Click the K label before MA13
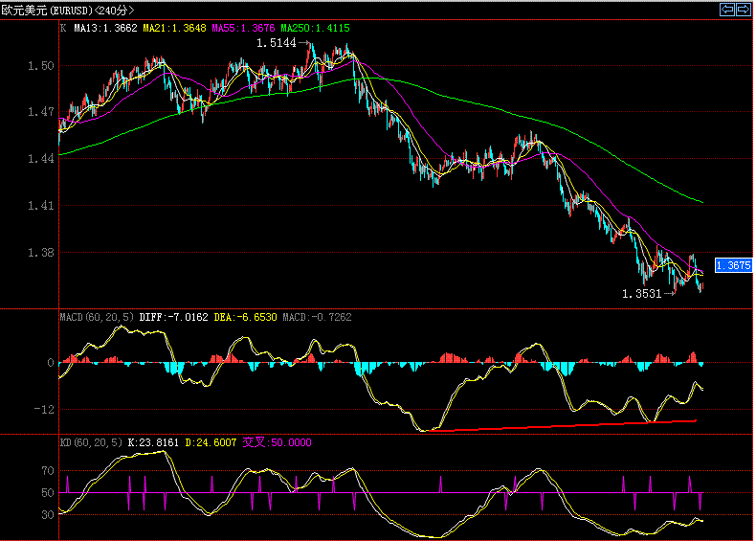 coord(63,29)
